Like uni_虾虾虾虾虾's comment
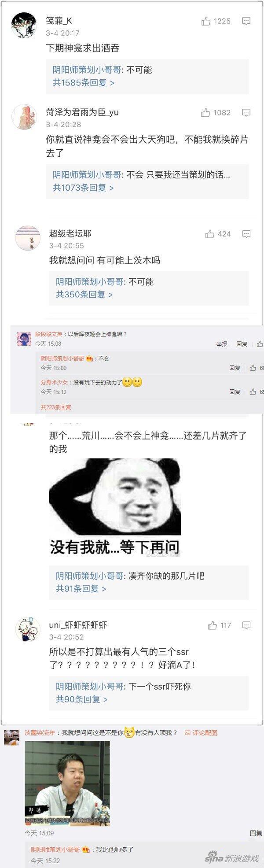 click(x=219, y=625)
